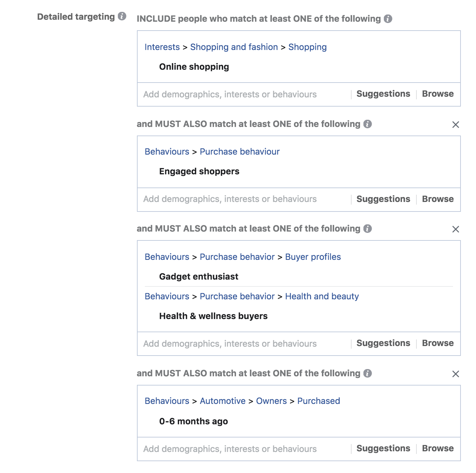This screenshot has height=473, width=476.
Task: Click Browse in the Online shopping box
Action: (x=438, y=94)
